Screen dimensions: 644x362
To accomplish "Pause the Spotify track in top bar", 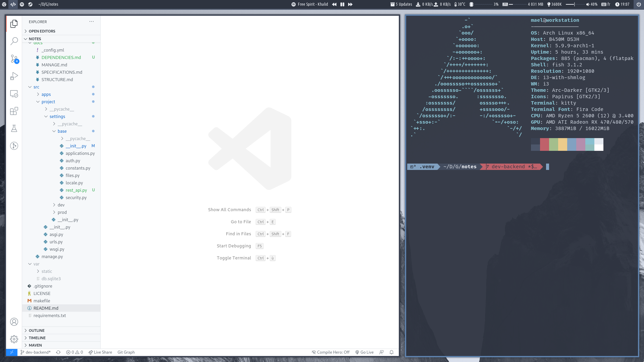I will [x=342, y=4].
